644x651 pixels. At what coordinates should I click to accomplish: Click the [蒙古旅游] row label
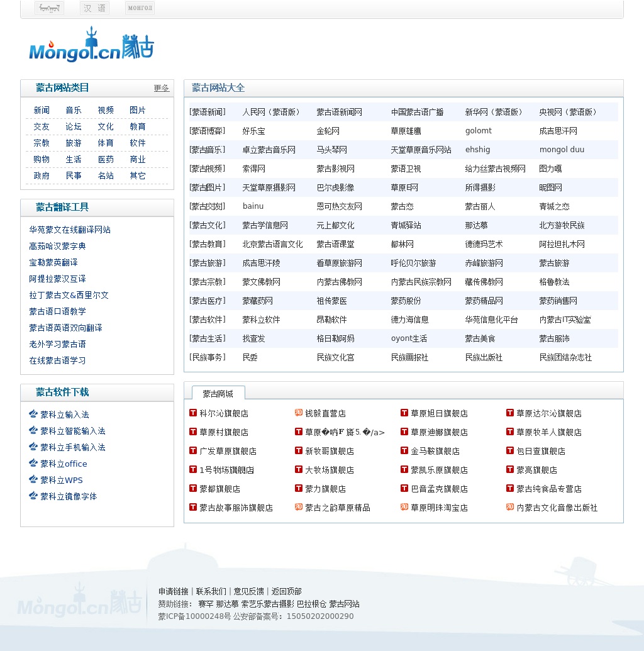point(208,263)
